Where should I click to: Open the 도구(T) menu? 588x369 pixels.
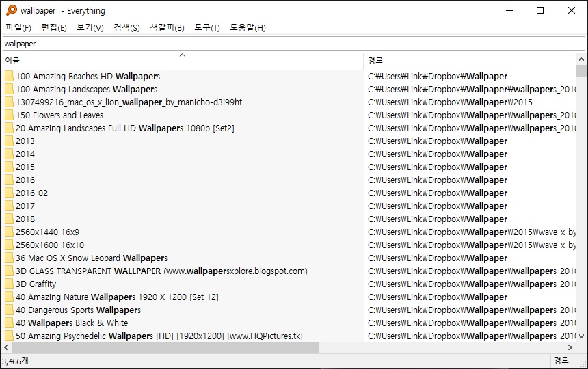tap(207, 27)
